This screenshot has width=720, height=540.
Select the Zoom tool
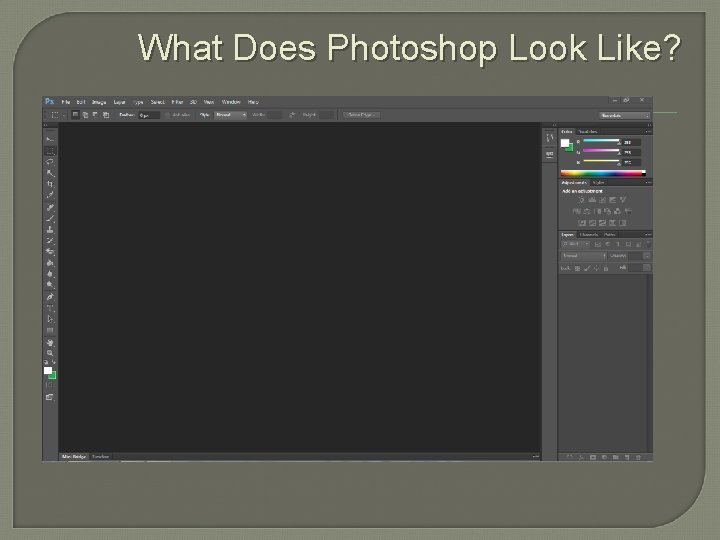[x=50, y=353]
